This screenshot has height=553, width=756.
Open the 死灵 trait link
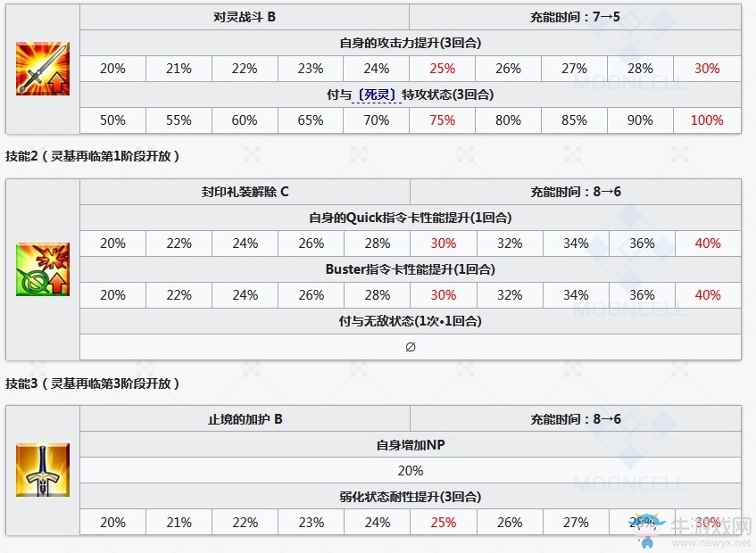click(x=377, y=95)
